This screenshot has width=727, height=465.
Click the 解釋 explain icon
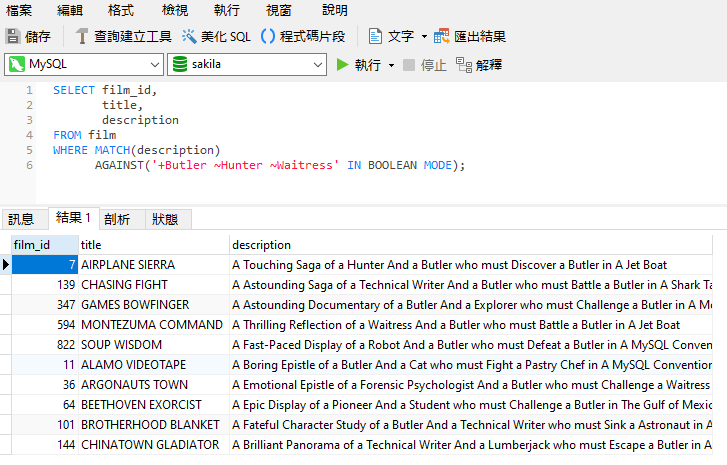click(x=463, y=65)
